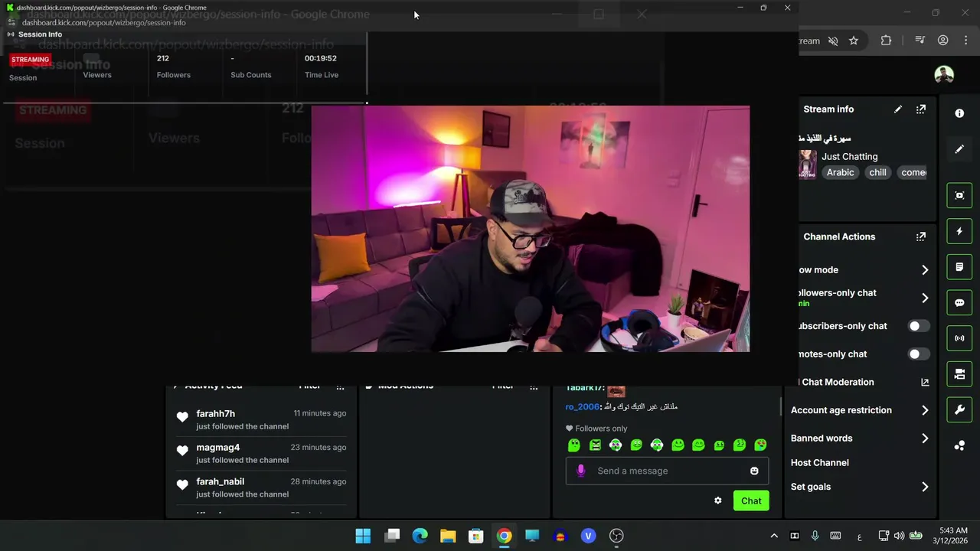980x551 pixels.
Task: Click the lightning bolt sidebar icon
Action: pos(959,231)
